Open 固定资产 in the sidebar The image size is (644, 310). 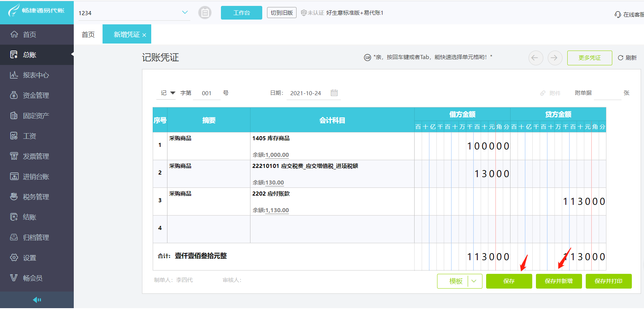coord(36,116)
